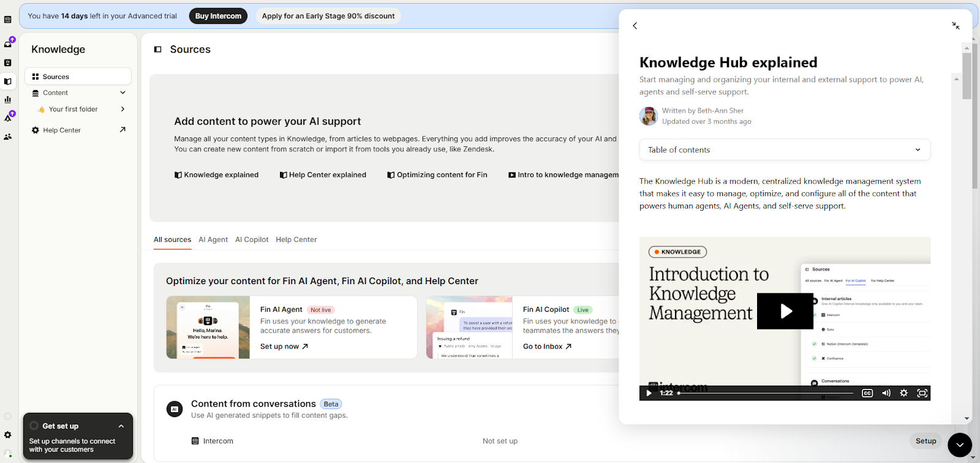The height and width of the screenshot is (463, 980).
Task: Open the Settings gear in left rail
Action: pyautogui.click(x=7, y=435)
